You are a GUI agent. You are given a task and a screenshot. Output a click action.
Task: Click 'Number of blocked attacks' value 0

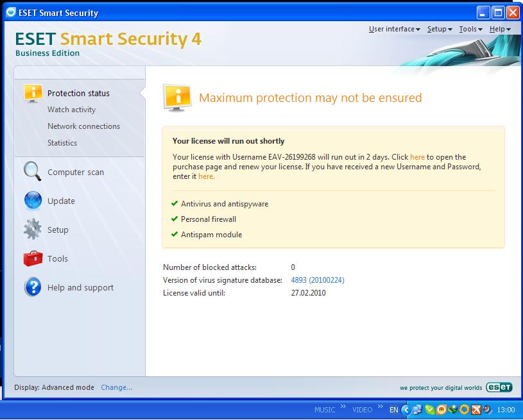tap(293, 267)
